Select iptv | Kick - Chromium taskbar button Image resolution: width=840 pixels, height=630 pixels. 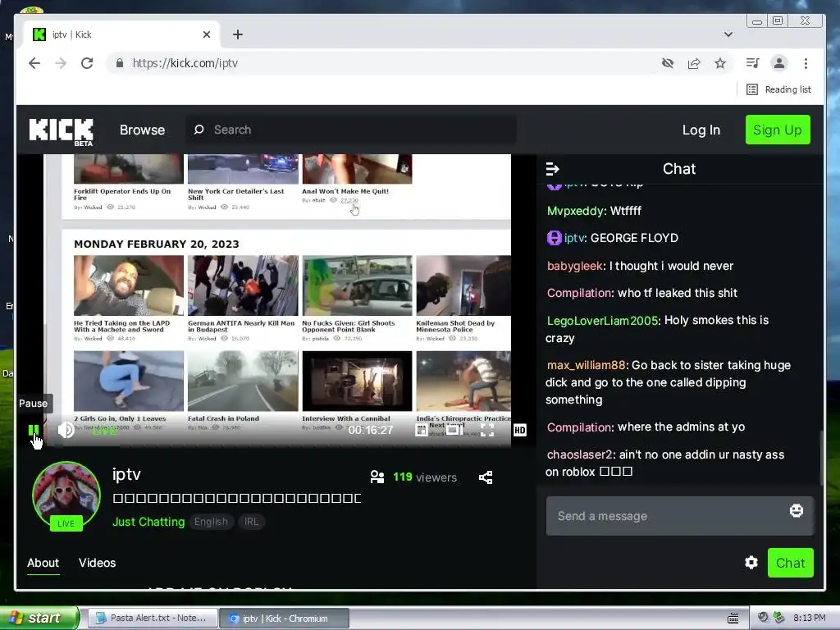click(x=285, y=619)
